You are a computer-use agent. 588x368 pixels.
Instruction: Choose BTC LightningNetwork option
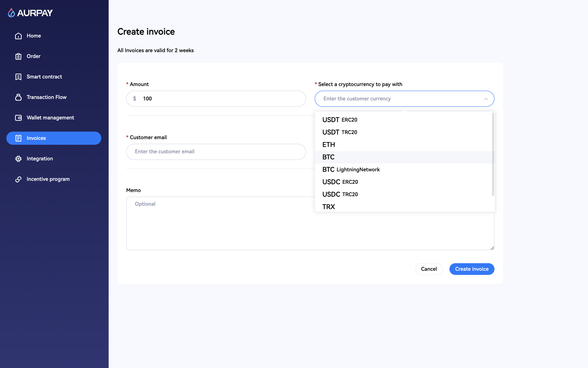351,169
